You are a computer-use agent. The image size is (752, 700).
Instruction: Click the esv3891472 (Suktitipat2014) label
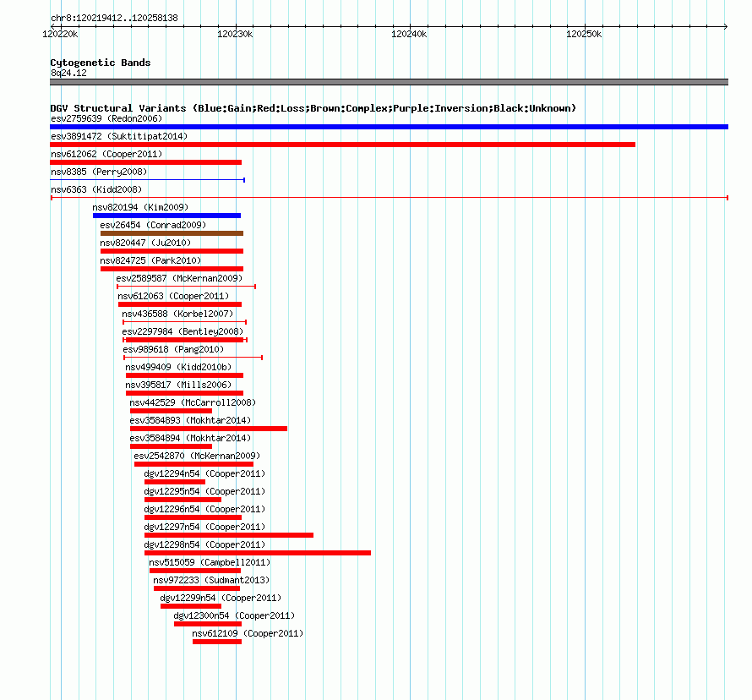pyautogui.click(x=119, y=136)
